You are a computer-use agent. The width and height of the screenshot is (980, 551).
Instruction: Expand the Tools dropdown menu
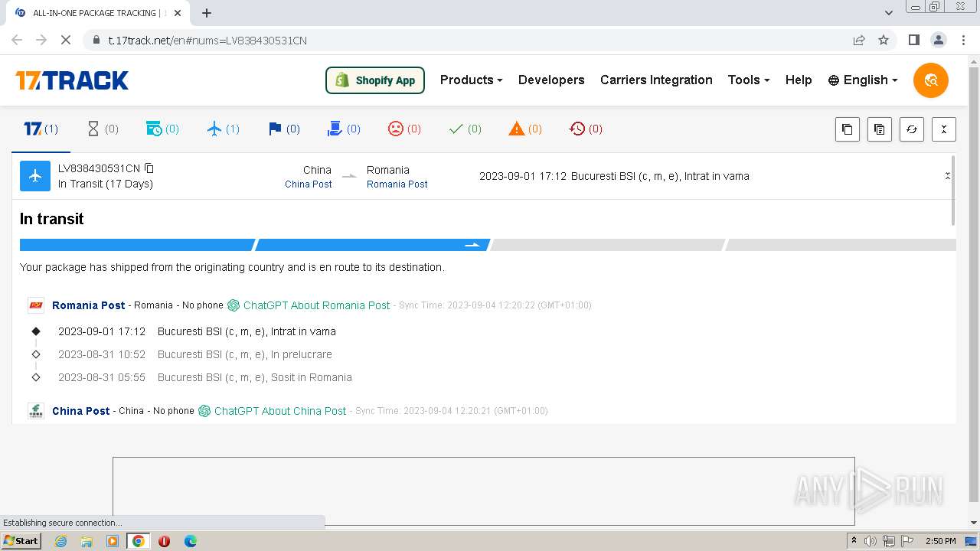coord(748,80)
